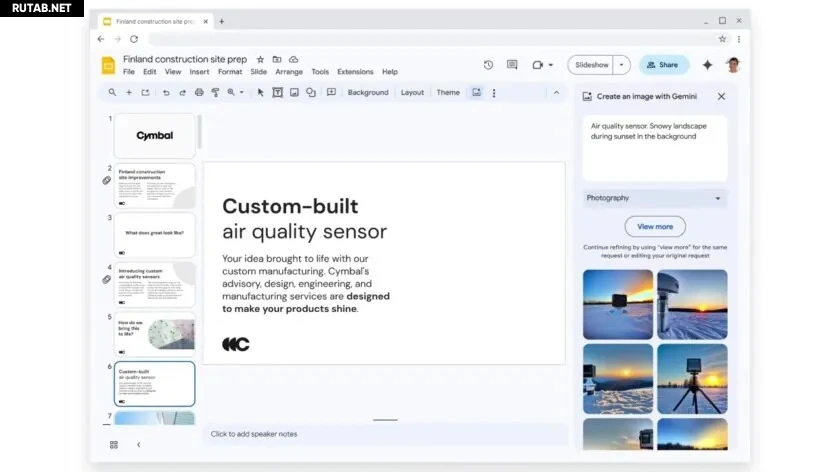This screenshot has height=472, width=840.
Task: Collapse the toolbar with the up chevron
Action: (x=556, y=93)
